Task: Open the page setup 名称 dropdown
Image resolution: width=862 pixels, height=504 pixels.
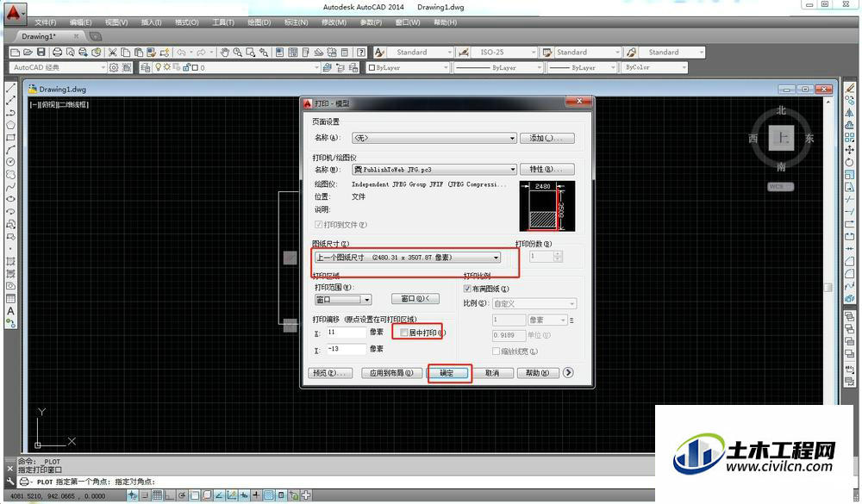Action: (434, 138)
